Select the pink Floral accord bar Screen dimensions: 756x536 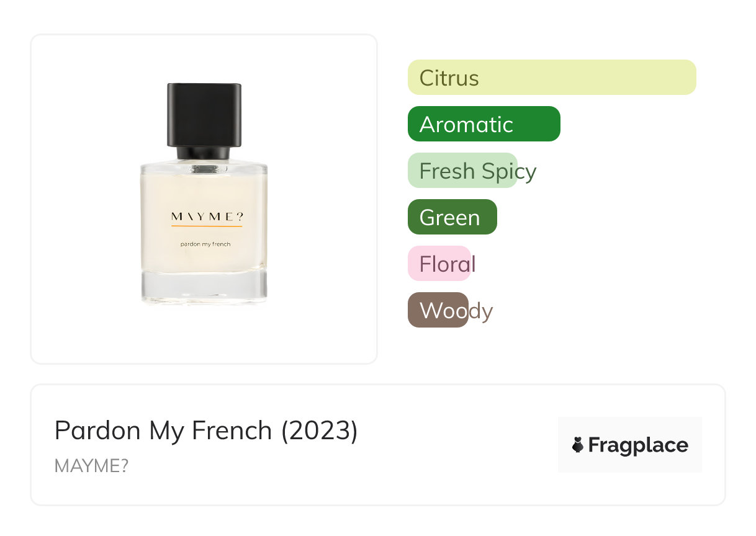439,264
